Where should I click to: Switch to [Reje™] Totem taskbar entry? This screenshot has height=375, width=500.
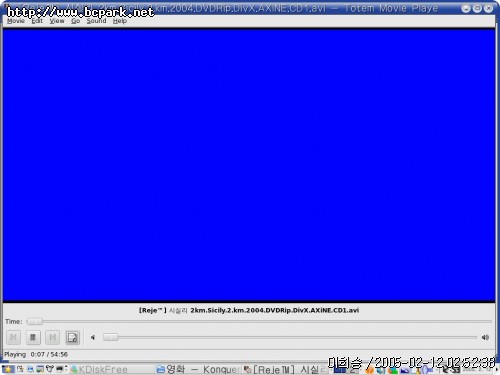coord(284,369)
